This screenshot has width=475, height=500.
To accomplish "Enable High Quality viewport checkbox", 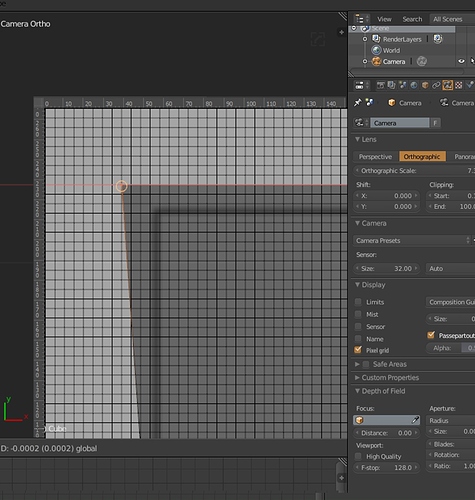I will pyautogui.click(x=358, y=456).
